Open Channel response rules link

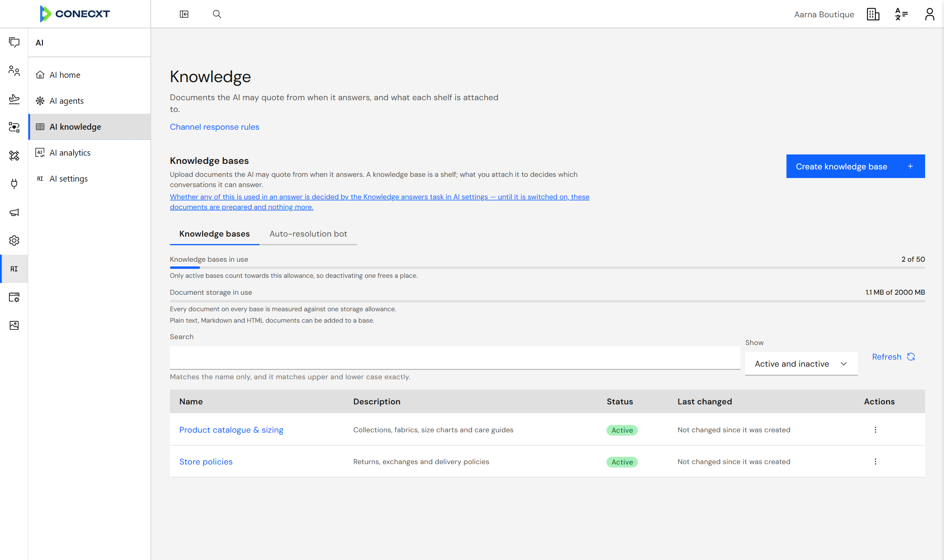(214, 127)
